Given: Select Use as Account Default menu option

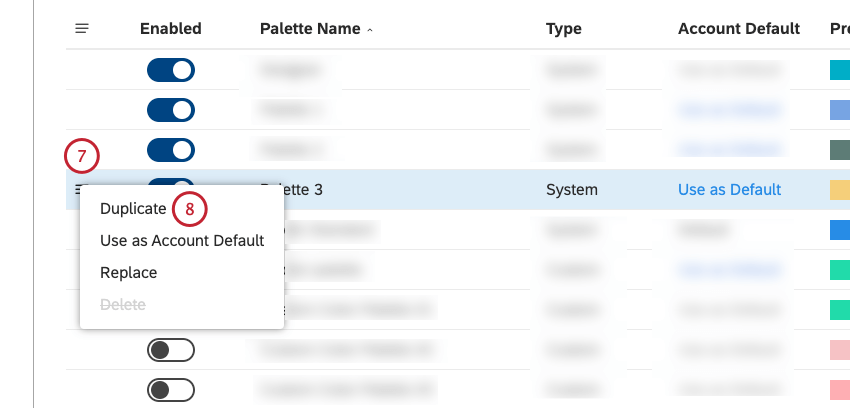Looking at the screenshot, I should (182, 241).
